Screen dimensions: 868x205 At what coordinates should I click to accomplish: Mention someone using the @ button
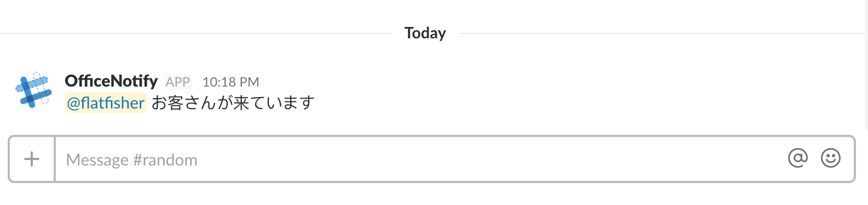coord(797,158)
